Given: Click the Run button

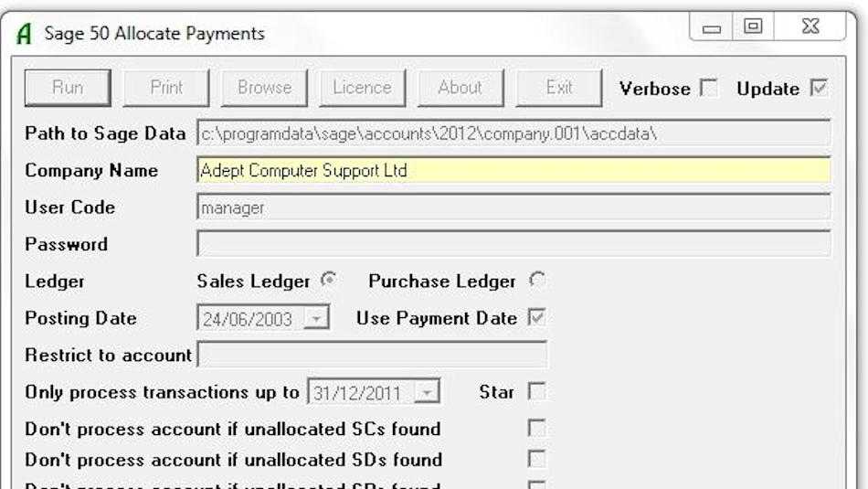Looking at the screenshot, I should tap(68, 88).
